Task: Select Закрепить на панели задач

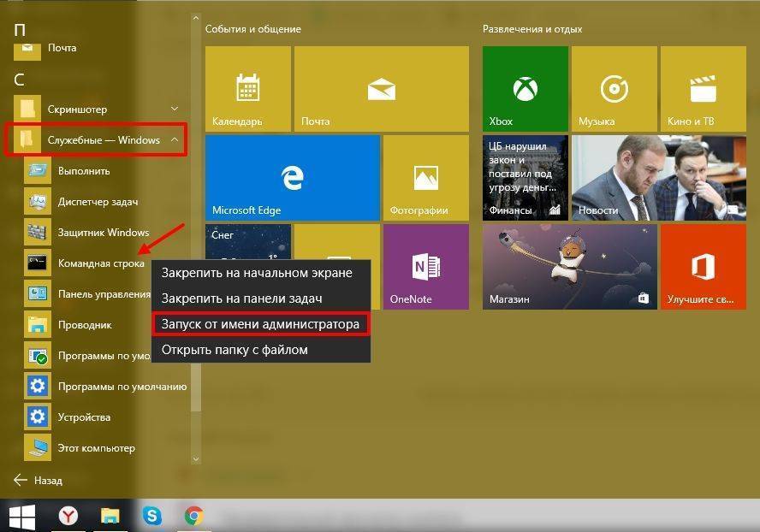Action: tap(242, 299)
